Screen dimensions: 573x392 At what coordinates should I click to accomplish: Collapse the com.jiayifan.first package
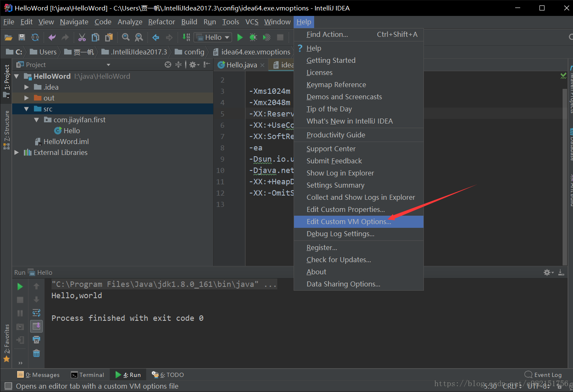(x=36, y=120)
